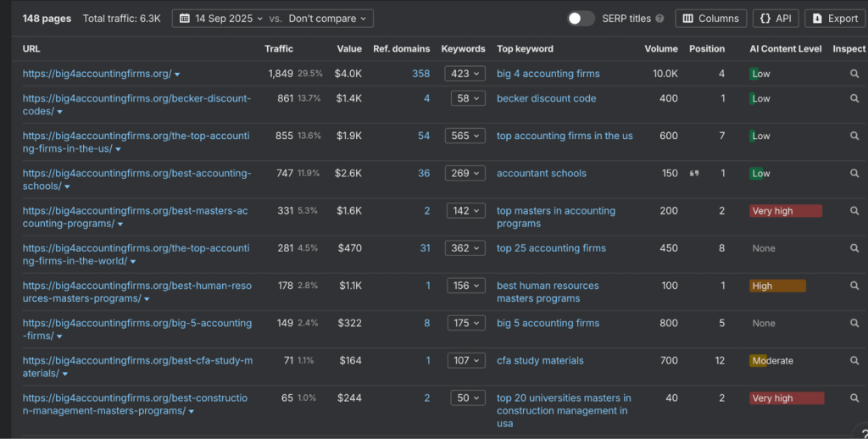Image resolution: width=868 pixels, height=439 pixels.
Task: Click inspect icon for best-masters-accounting-programs row
Action: 854,211
